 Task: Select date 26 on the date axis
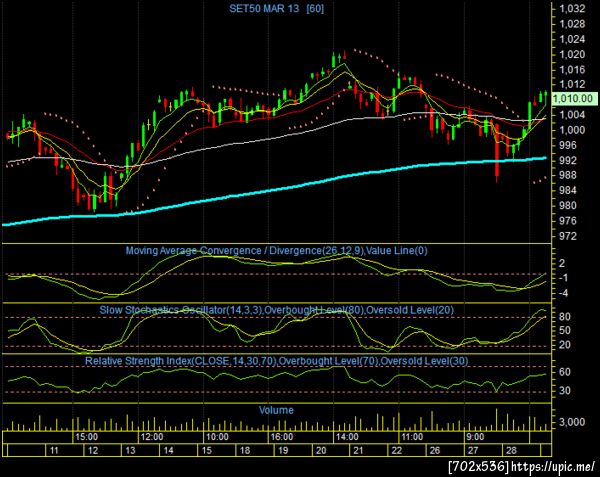[x=435, y=450]
